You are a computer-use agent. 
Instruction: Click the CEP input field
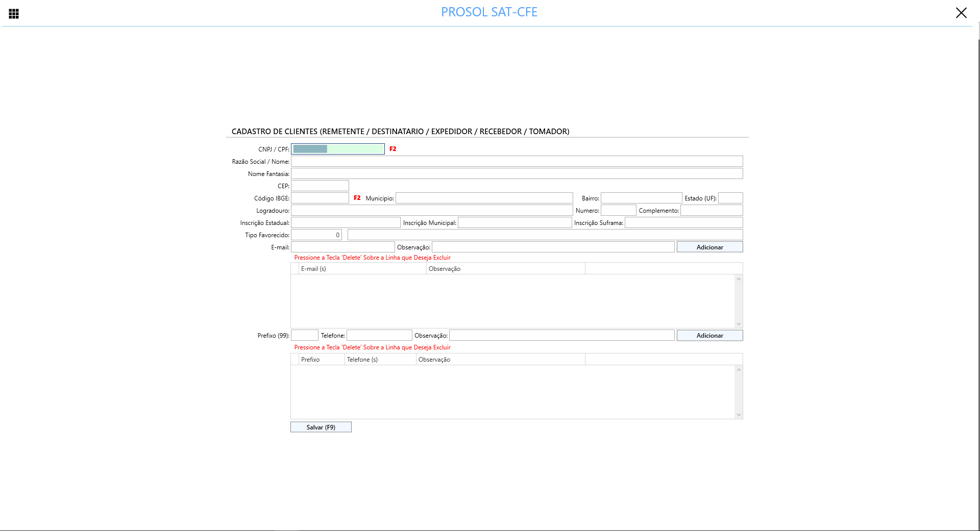coord(320,186)
